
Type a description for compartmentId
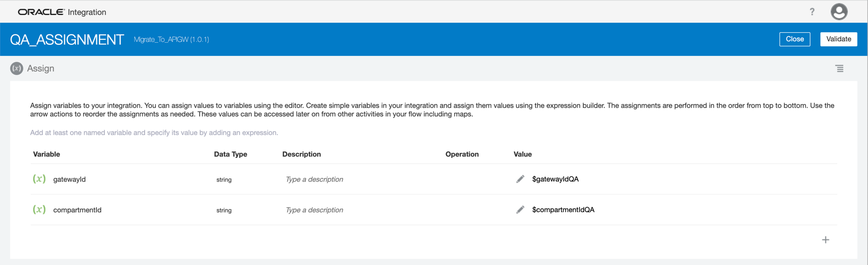(314, 210)
